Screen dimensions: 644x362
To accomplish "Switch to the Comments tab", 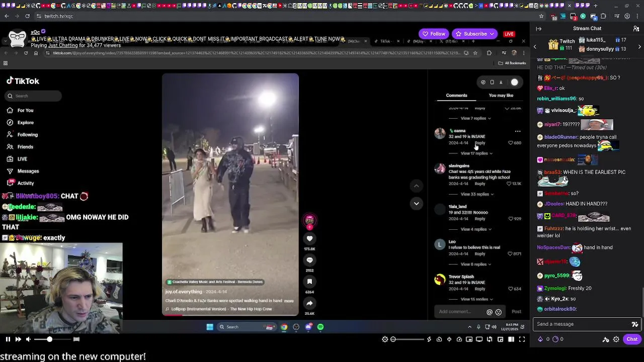I will click(x=456, y=96).
